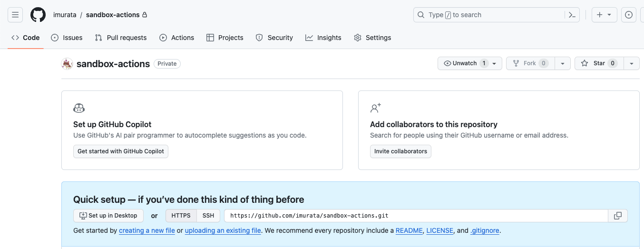
Task: Select the SSH protocol option
Action: click(208, 216)
